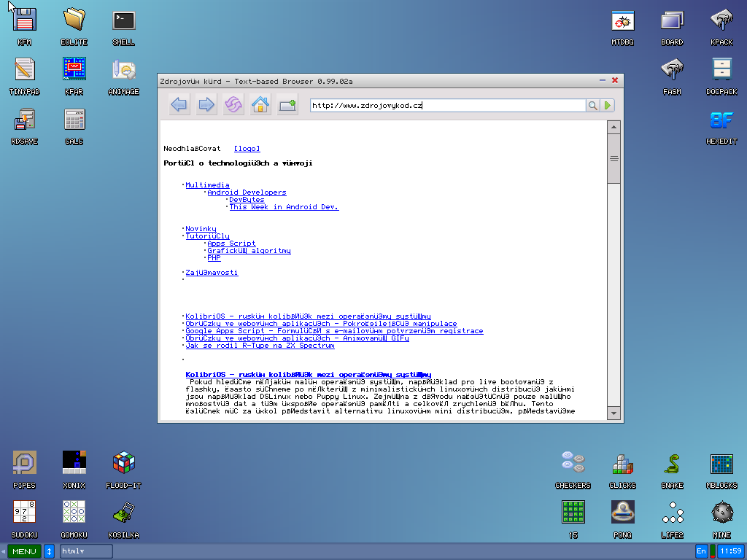This screenshot has width=747, height=560.
Task: Open the MENU button on the taskbar
Action: [x=24, y=551]
